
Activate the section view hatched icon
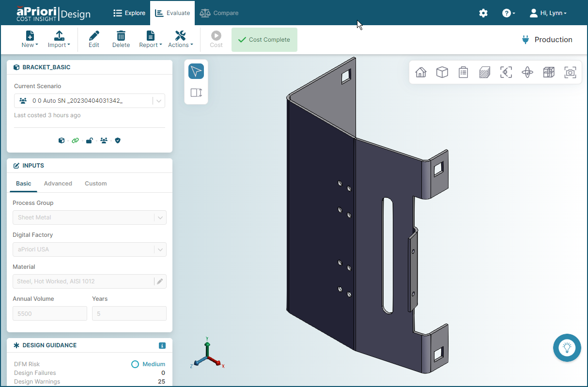484,73
